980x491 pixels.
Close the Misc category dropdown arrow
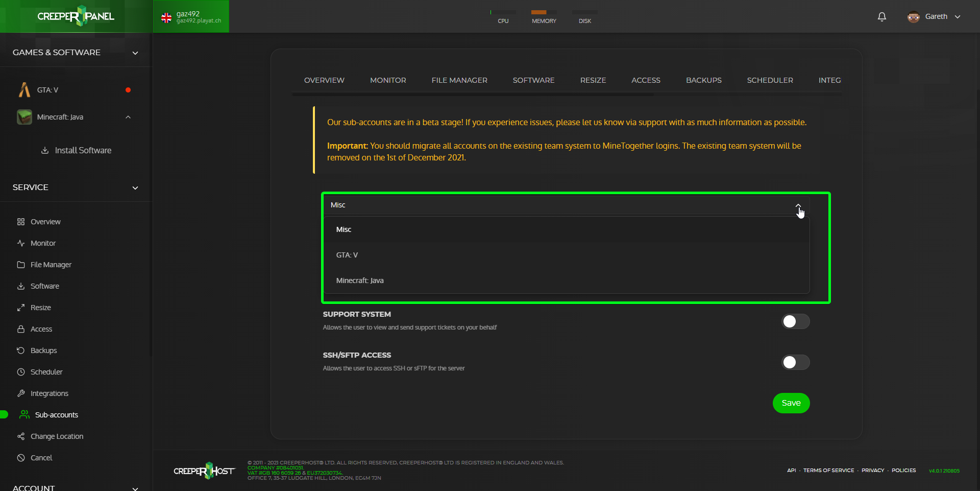[x=798, y=205]
